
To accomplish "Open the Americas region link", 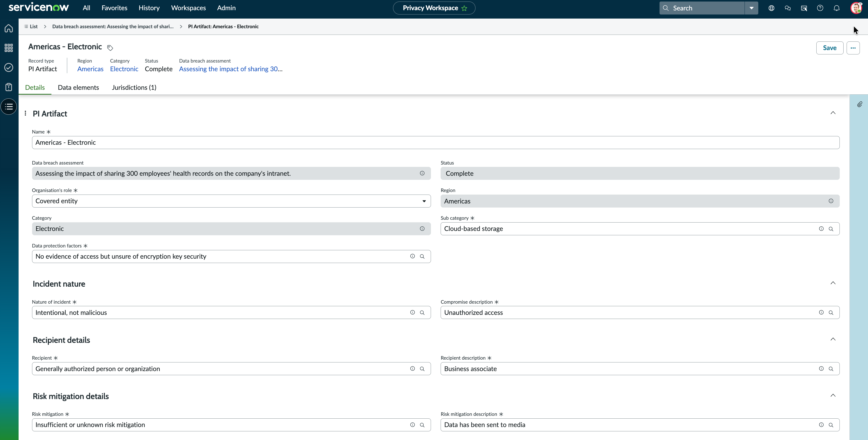I will click(x=90, y=69).
